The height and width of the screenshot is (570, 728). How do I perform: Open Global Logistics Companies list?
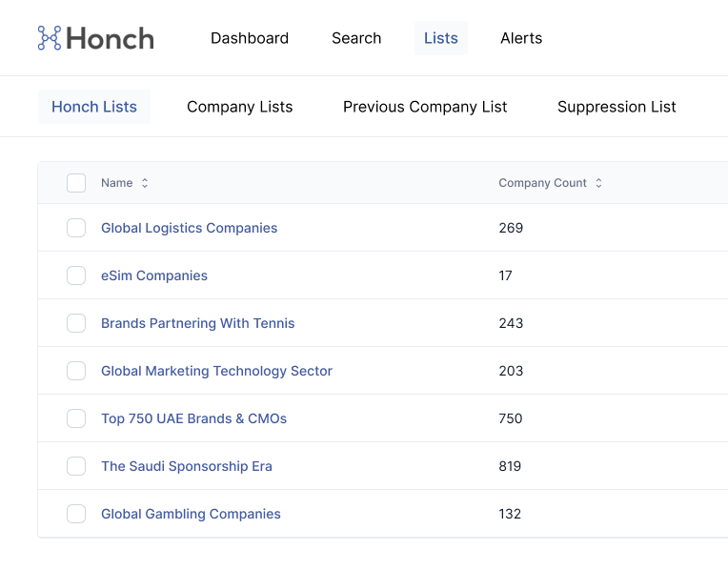coord(189,228)
